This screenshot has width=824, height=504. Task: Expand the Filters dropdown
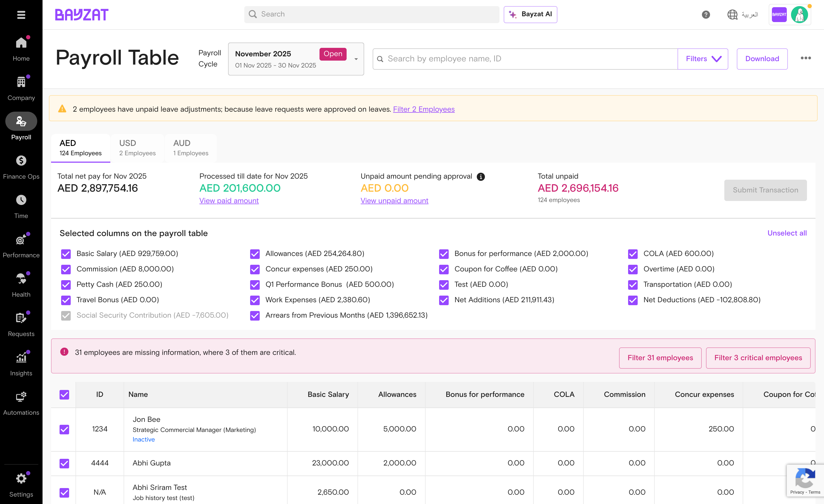(x=703, y=59)
